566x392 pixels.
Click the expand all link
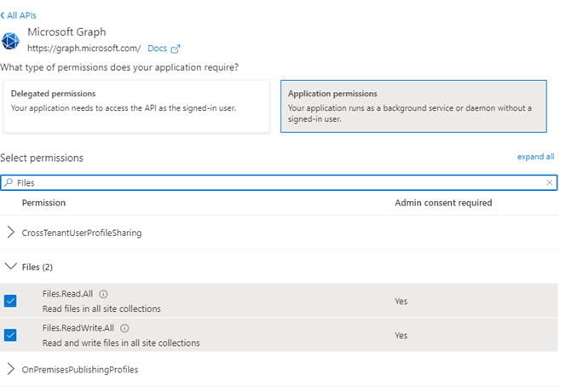point(535,157)
